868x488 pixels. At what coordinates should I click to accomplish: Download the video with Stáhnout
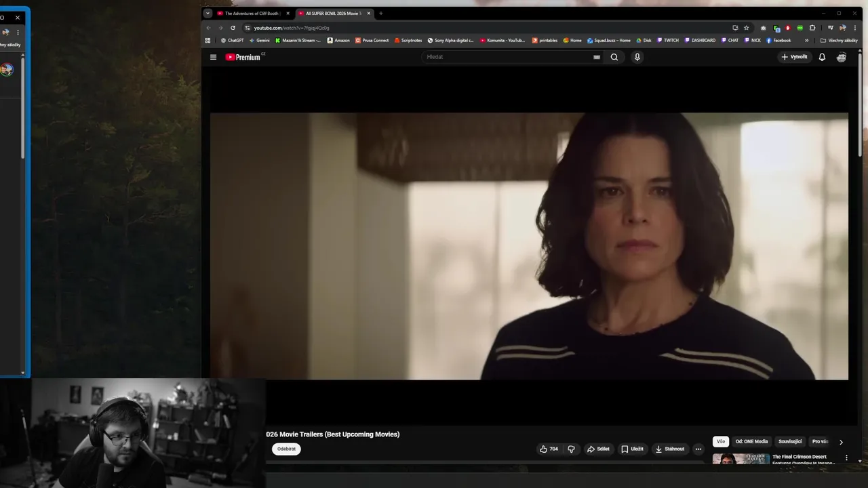click(x=669, y=449)
